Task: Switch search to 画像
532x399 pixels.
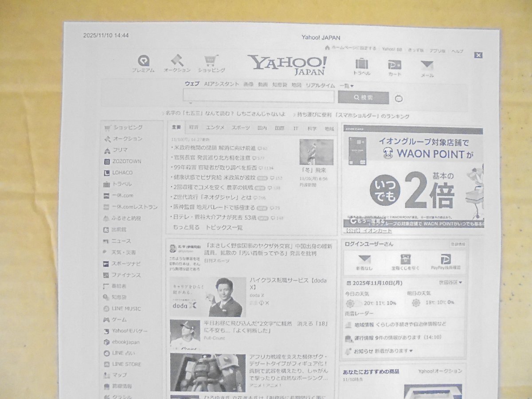Action: click(x=248, y=84)
